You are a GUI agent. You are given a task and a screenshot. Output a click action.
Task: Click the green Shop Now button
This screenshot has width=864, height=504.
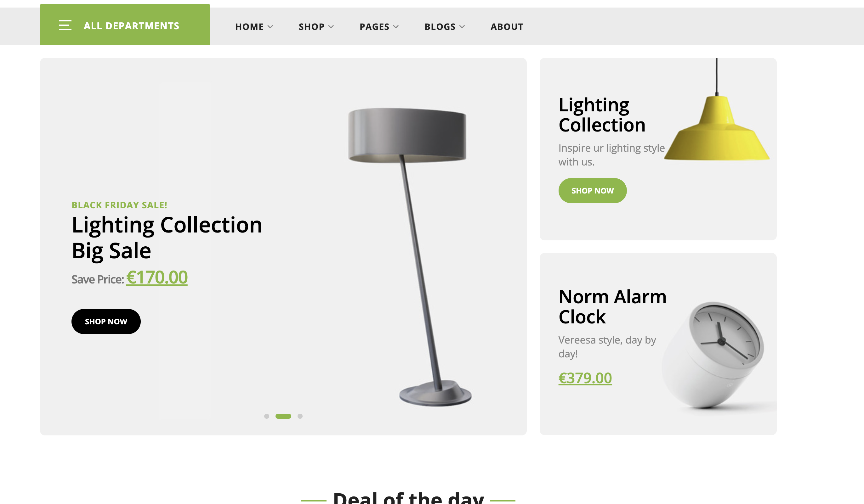pos(593,191)
